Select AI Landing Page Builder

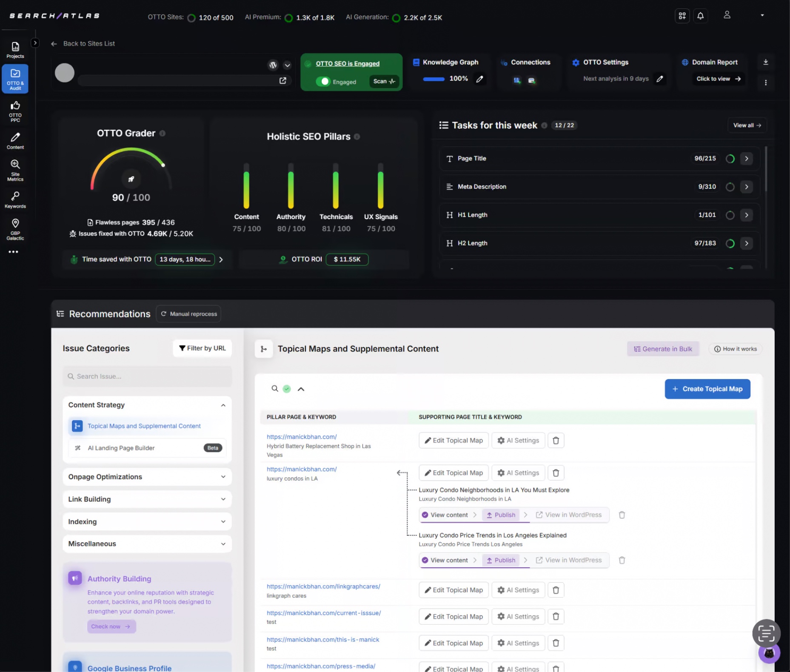click(x=121, y=447)
